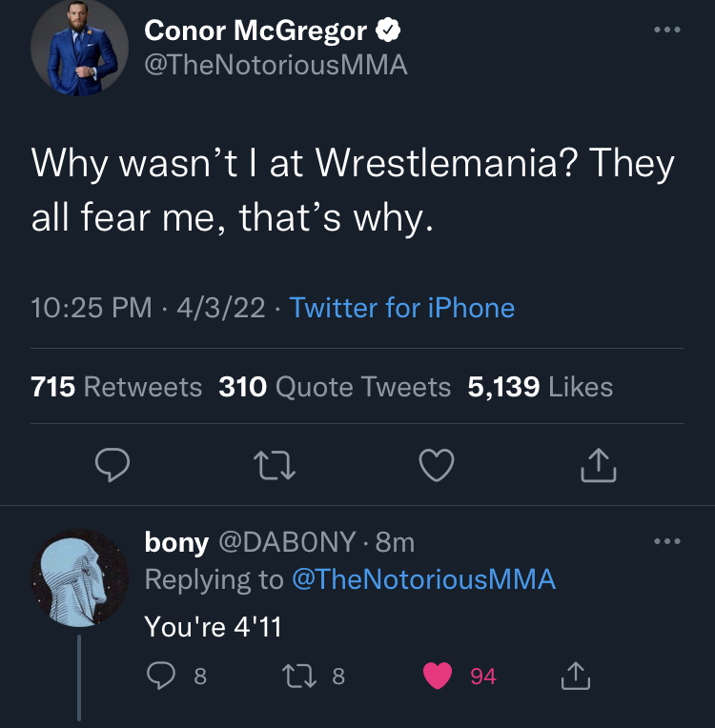The height and width of the screenshot is (728, 715).
Task: Open bony's username link
Action: [x=175, y=542]
